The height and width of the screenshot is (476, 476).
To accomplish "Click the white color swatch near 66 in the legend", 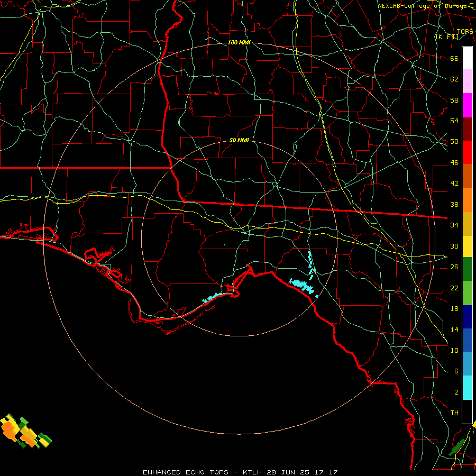I will (467, 58).
